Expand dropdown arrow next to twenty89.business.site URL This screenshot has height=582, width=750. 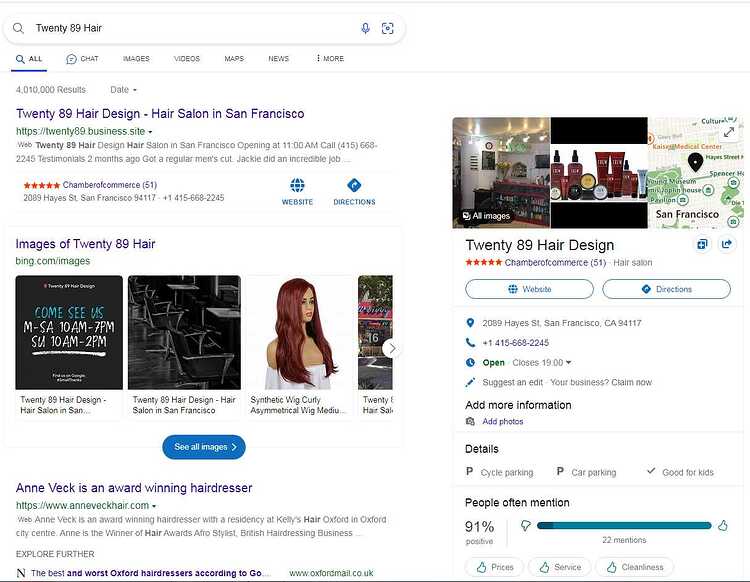point(150,132)
